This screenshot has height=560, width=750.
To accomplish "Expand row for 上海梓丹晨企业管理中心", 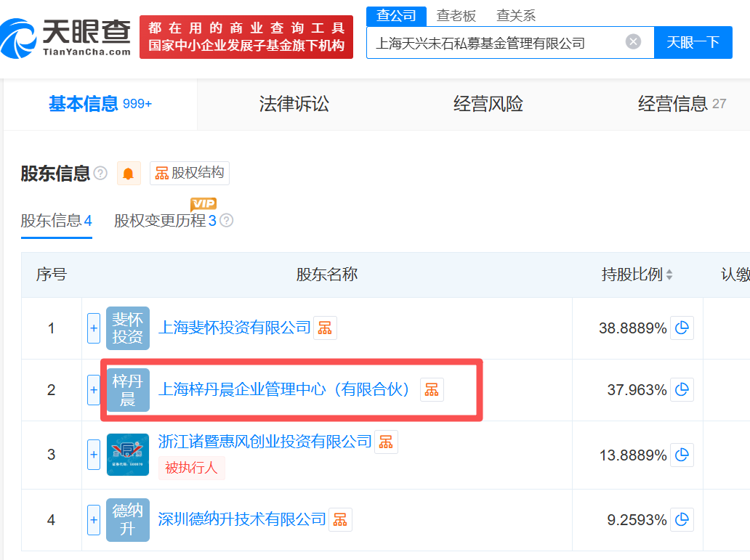I will point(94,390).
